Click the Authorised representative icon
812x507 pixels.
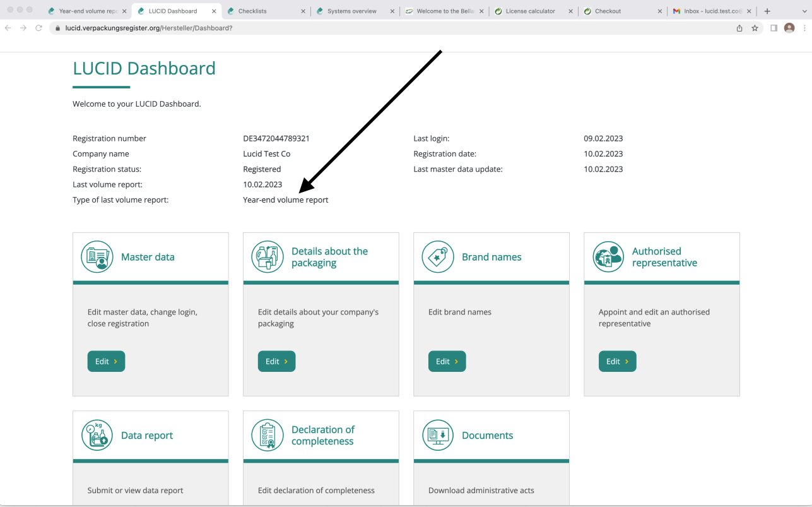[x=608, y=257]
